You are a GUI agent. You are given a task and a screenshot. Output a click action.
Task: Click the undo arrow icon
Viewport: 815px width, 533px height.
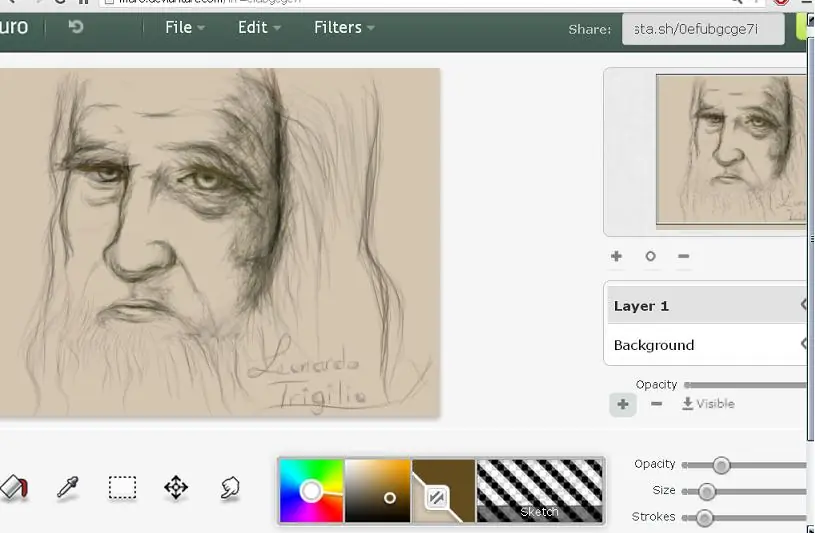tap(76, 27)
